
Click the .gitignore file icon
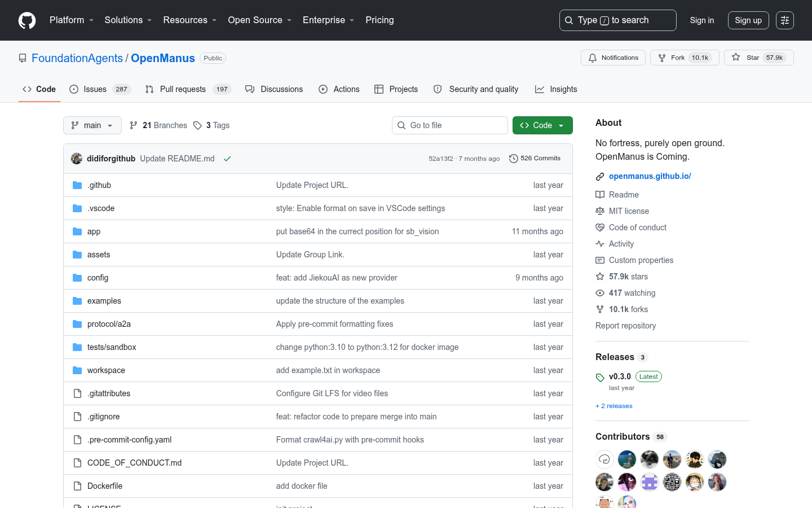77,417
